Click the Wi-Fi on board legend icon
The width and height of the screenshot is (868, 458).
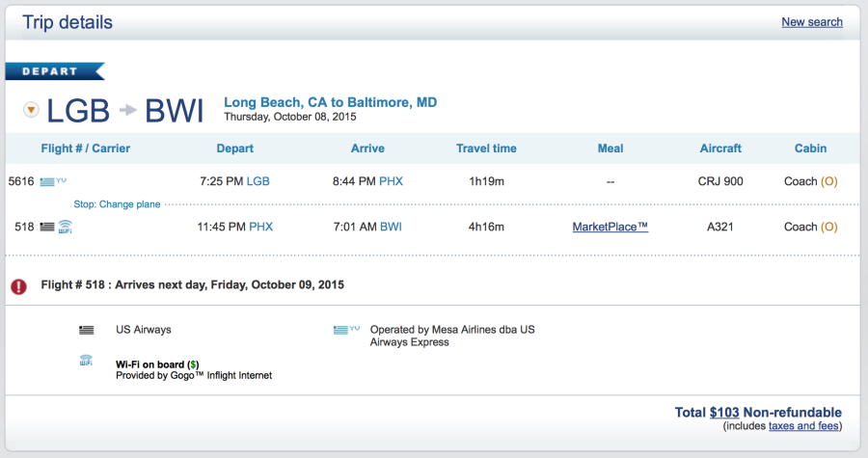86,361
